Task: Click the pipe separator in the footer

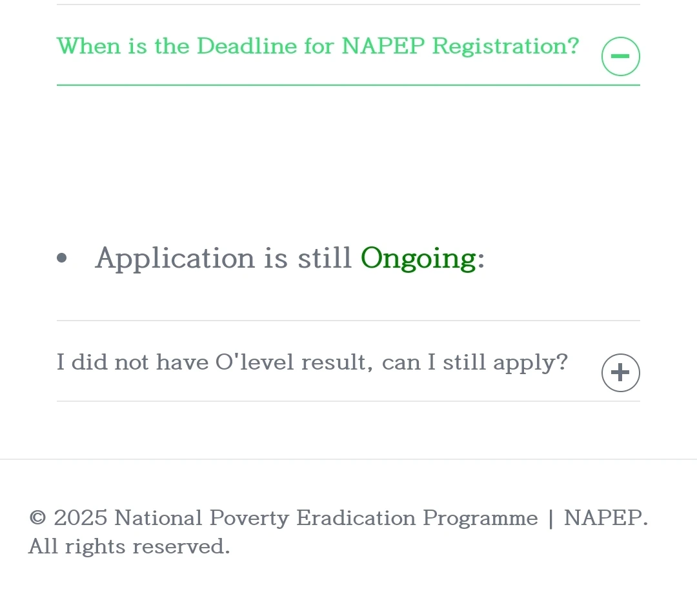Action: pos(551,519)
